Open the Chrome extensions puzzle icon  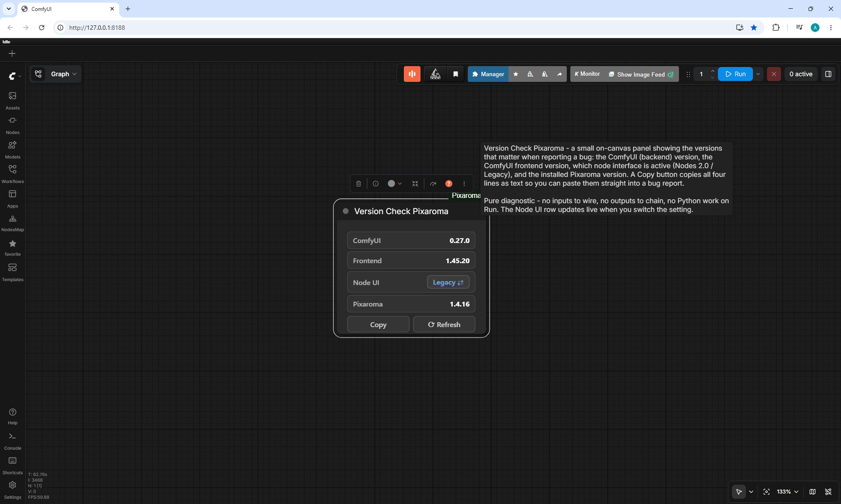(x=776, y=28)
